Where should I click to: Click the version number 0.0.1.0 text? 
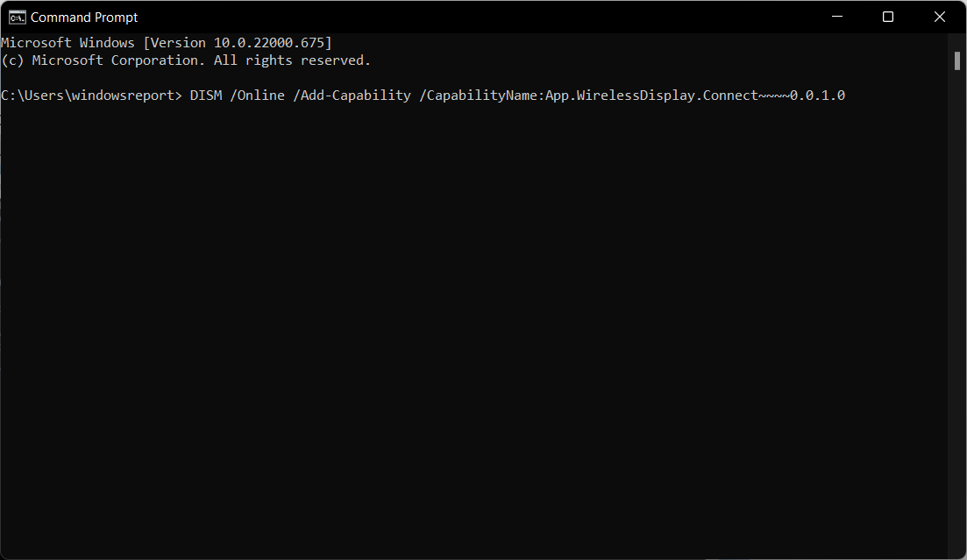[x=818, y=95]
